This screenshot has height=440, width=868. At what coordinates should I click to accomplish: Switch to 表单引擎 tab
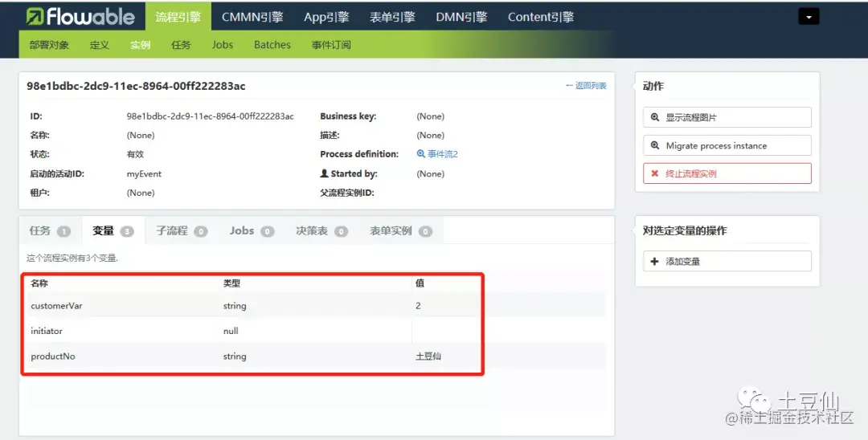click(x=392, y=17)
